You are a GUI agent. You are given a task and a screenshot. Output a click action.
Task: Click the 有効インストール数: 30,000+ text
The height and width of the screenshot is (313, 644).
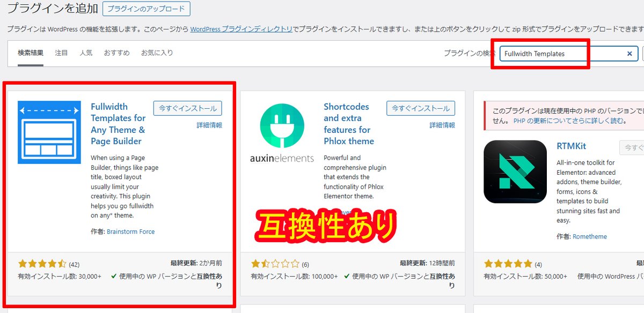coord(60,277)
